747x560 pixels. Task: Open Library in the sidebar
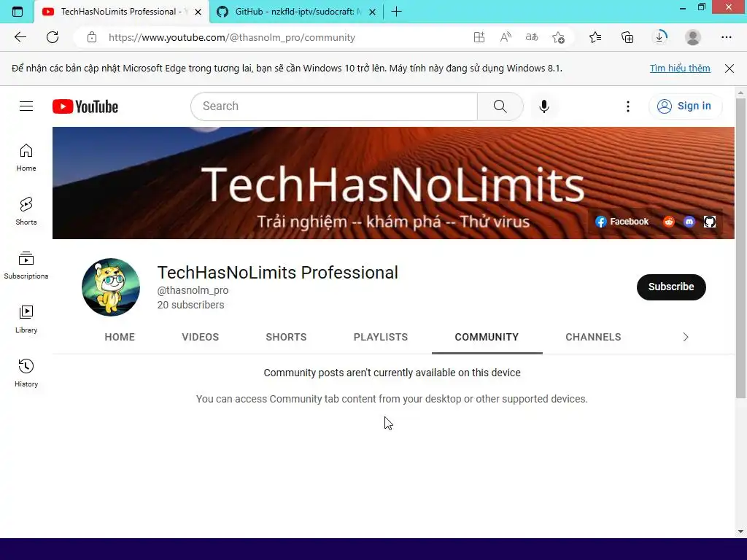tap(26, 319)
